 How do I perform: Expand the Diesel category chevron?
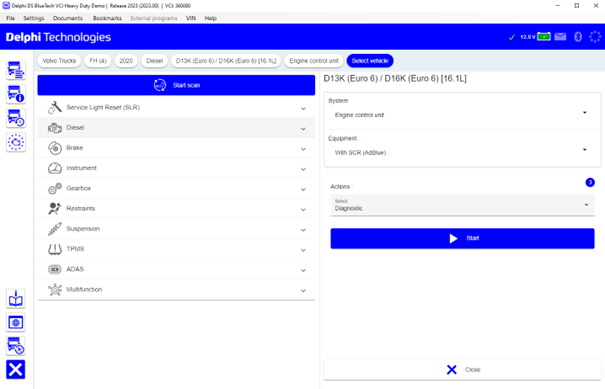(303, 129)
